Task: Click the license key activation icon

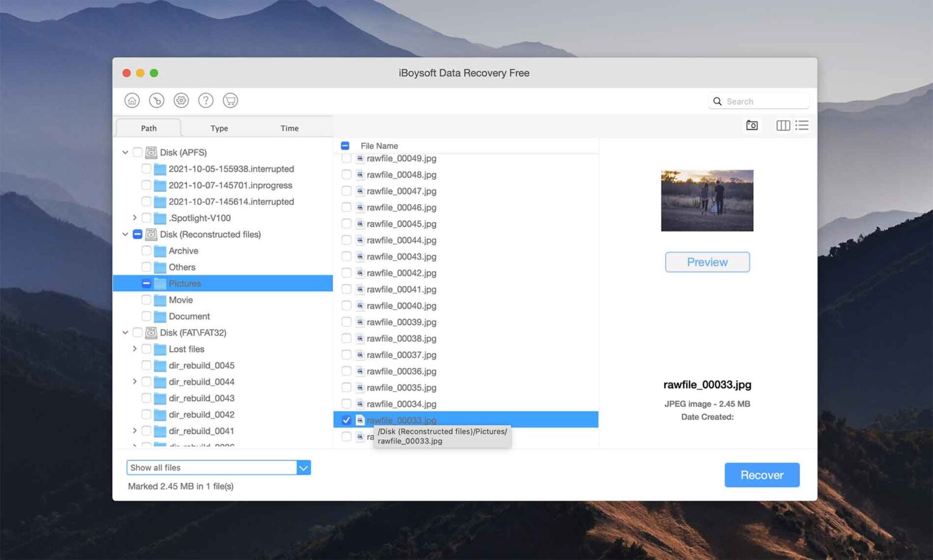Action: tap(156, 100)
